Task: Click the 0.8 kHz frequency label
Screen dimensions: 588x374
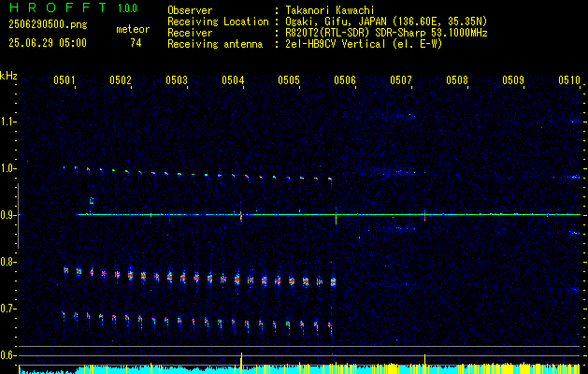Action: tap(7, 262)
